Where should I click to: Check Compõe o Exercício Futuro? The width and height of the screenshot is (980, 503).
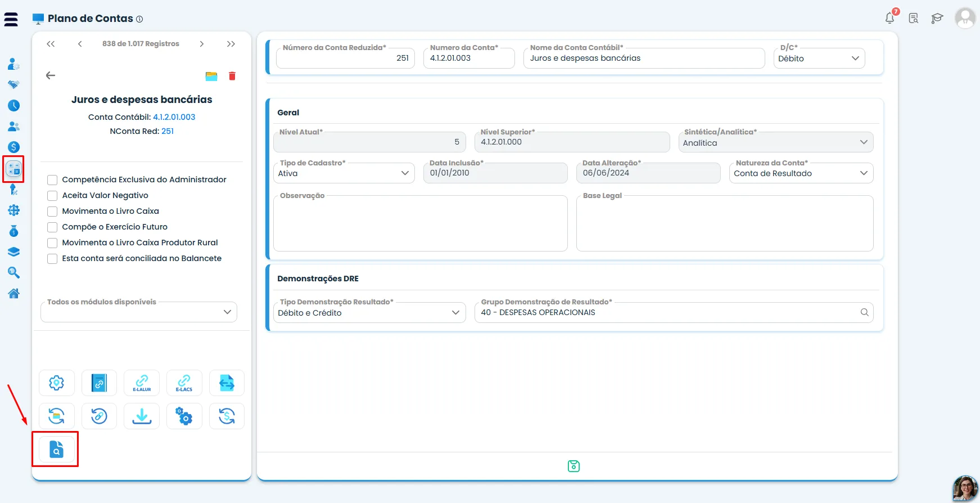[52, 227]
